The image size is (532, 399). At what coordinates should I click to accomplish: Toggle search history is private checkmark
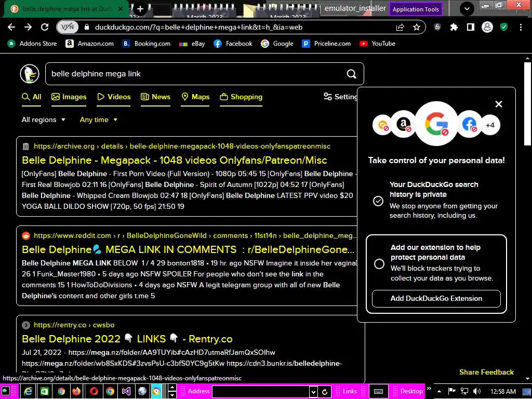click(x=378, y=201)
